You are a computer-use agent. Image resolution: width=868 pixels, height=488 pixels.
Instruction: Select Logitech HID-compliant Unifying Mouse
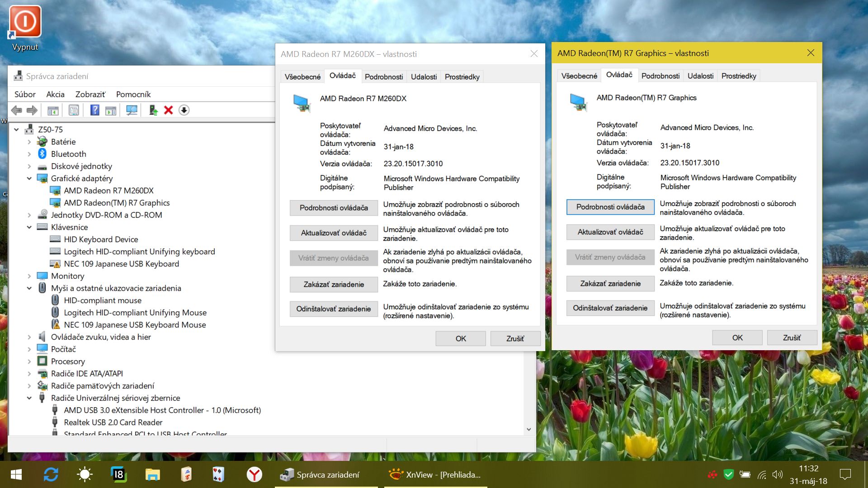point(135,313)
